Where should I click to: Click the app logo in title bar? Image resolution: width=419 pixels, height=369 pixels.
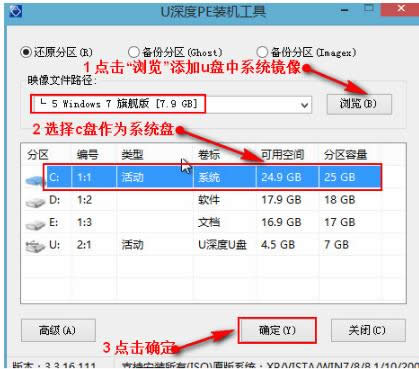(x=16, y=12)
